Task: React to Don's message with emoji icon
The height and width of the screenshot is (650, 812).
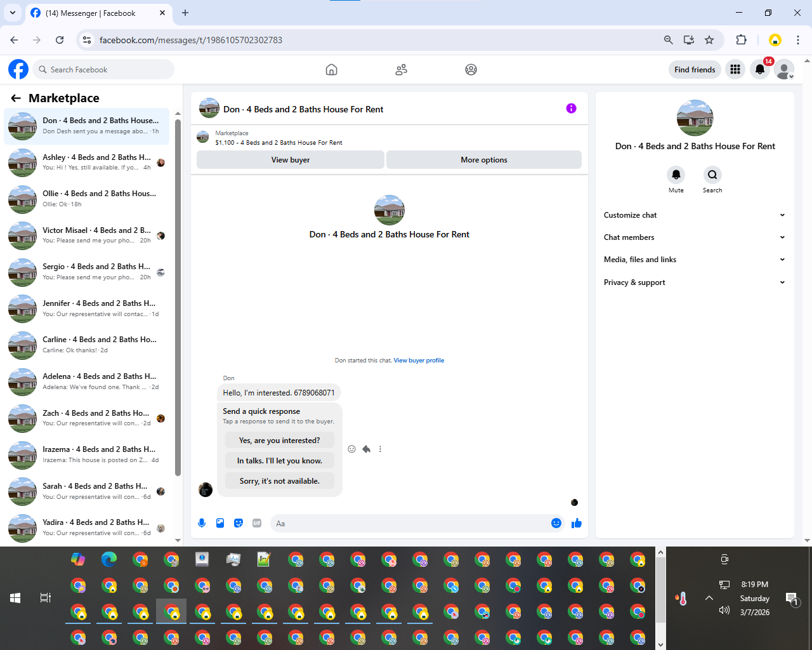Action: 352,449
